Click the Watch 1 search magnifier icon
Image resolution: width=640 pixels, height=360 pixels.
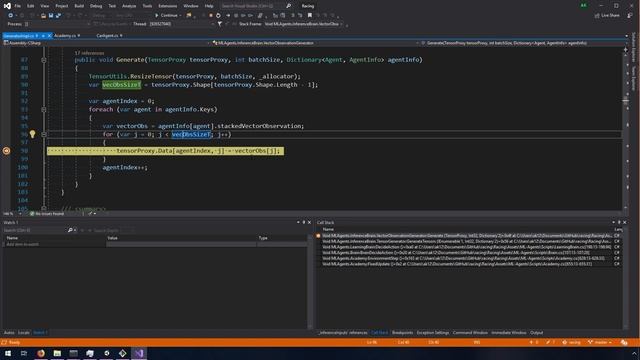coord(70,230)
